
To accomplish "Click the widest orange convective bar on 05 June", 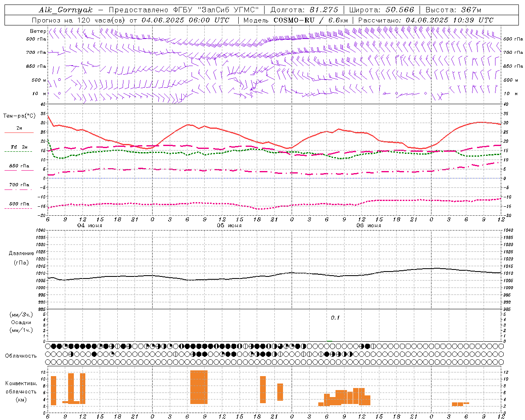I will click(x=199, y=387).
